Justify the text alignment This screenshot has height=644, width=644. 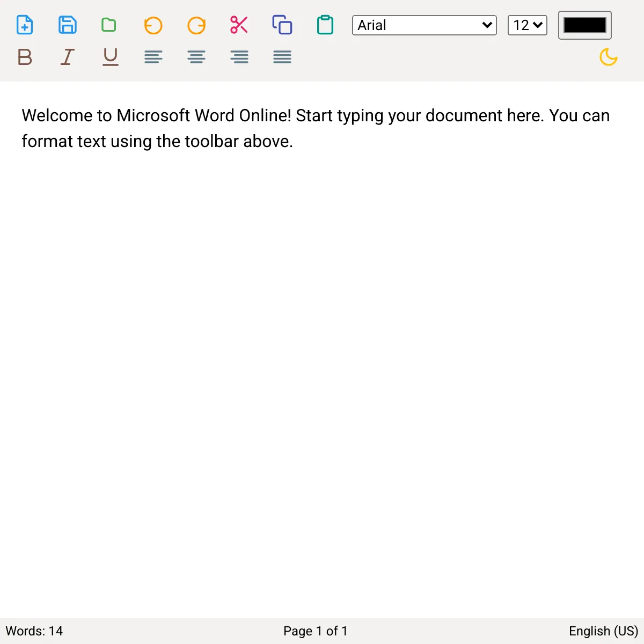click(282, 57)
